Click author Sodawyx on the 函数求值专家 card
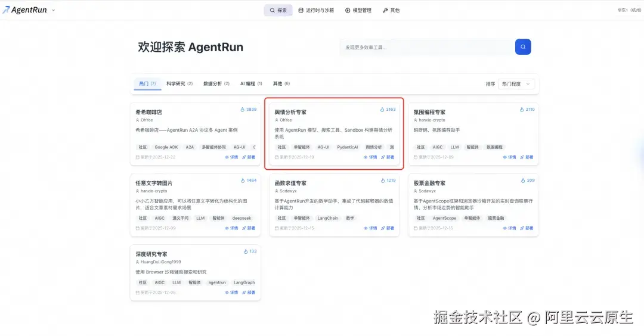The height and width of the screenshot is (336, 644). click(286, 191)
